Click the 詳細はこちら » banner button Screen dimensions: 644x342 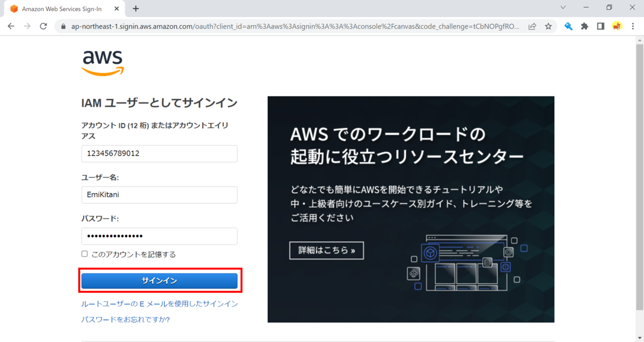(327, 250)
